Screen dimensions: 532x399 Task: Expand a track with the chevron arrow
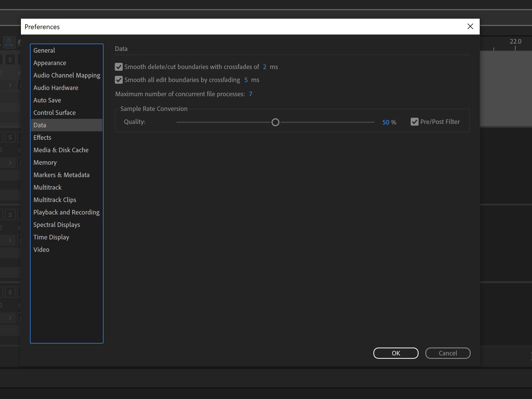click(10, 85)
